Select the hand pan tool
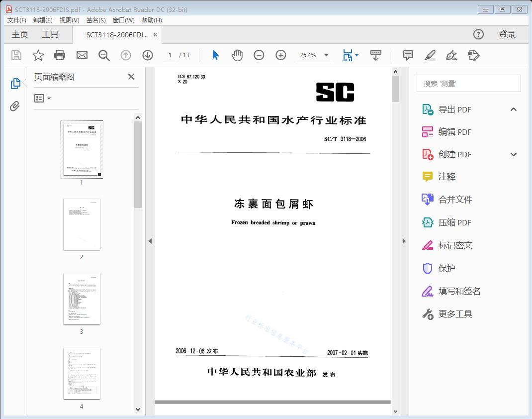This screenshot has width=532, height=419. [x=237, y=55]
